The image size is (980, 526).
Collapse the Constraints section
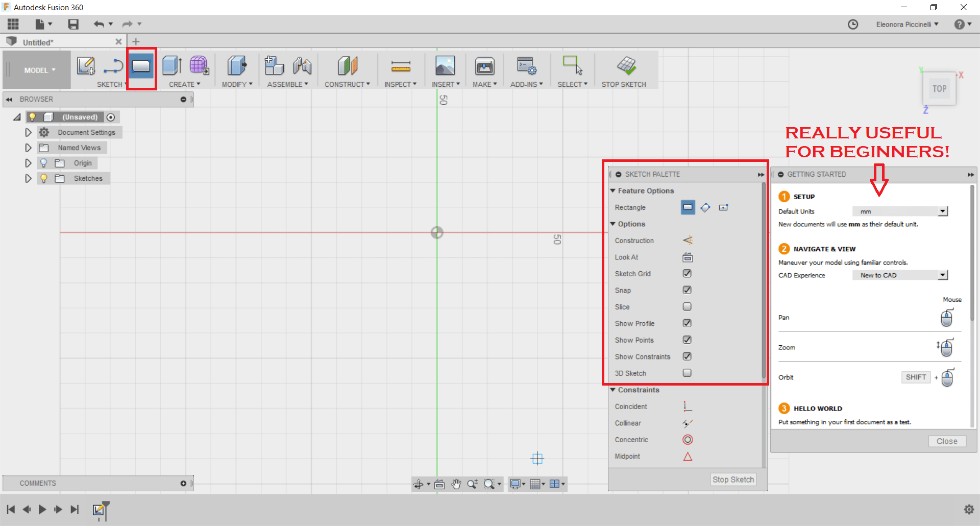613,390
